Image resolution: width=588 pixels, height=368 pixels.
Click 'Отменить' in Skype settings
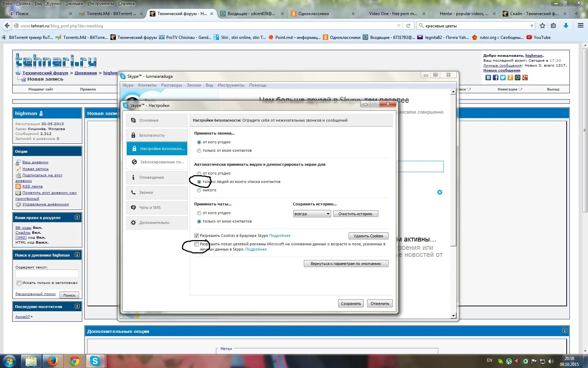point(380,304)
